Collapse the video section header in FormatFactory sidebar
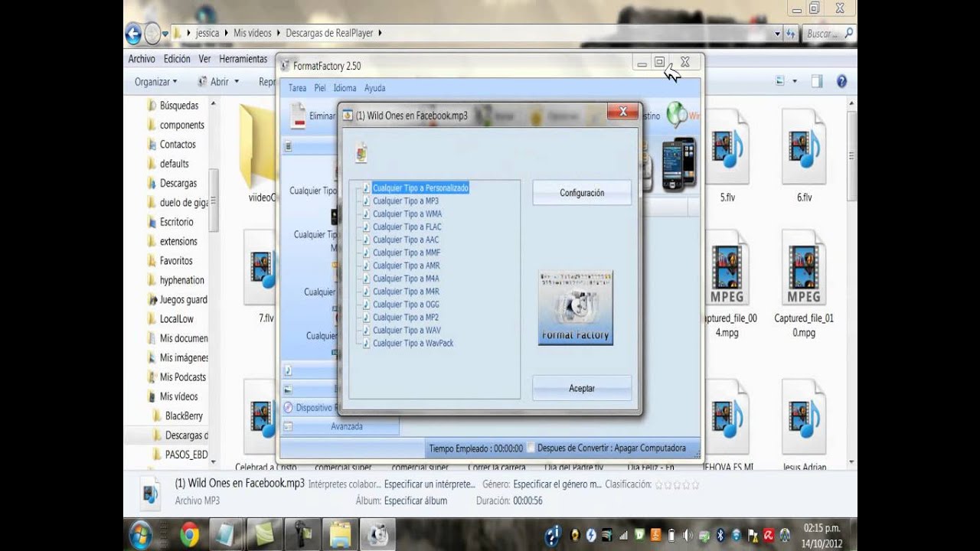This screenshot has height=551, width=980. point(309,145)
